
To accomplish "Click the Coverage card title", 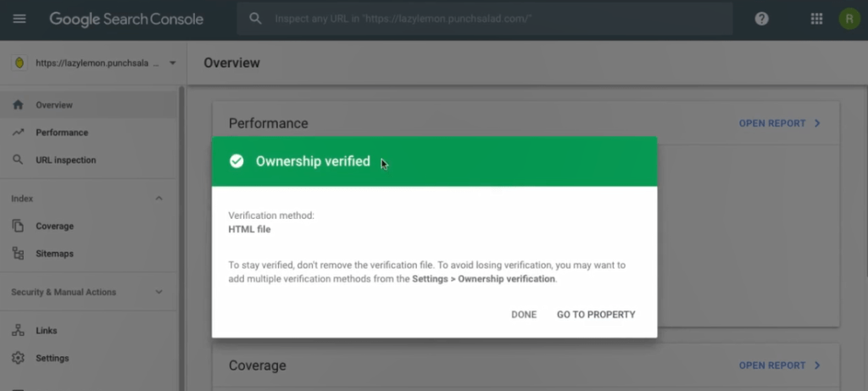I will point(258,366).
